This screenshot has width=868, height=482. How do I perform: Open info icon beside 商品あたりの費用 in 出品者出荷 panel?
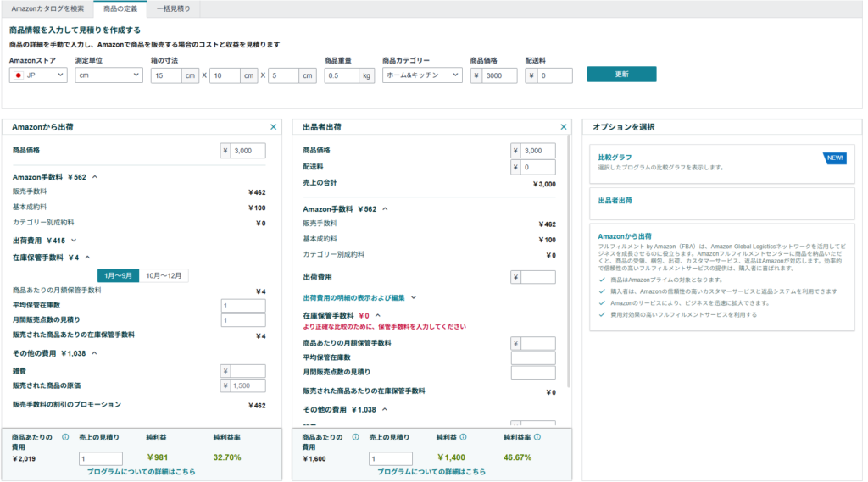click(355, 437)
